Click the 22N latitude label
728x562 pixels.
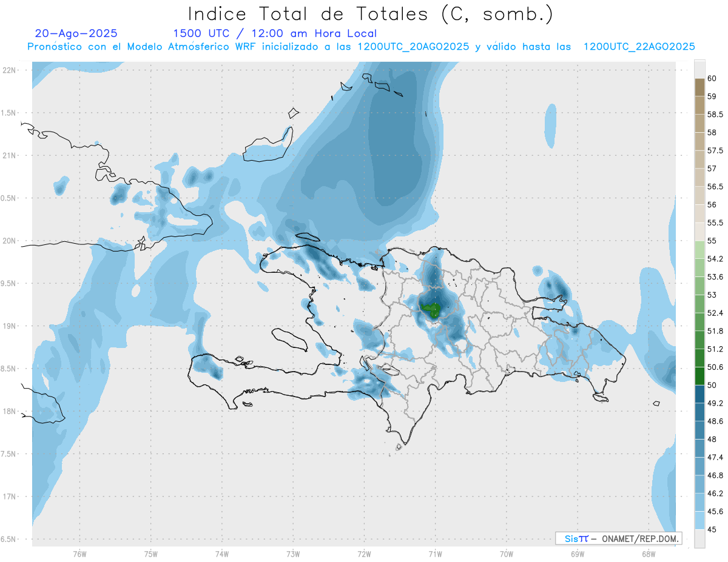pyautogui.click(x=10, y=70)
